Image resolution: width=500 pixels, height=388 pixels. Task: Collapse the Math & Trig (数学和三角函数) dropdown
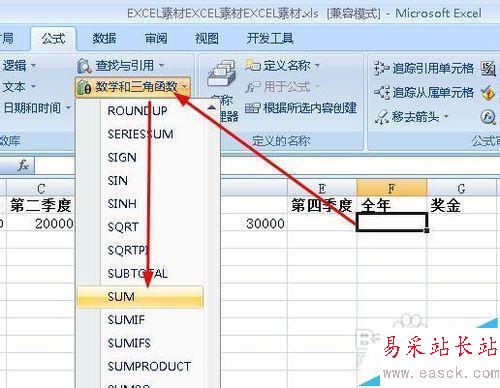point(184,87)
